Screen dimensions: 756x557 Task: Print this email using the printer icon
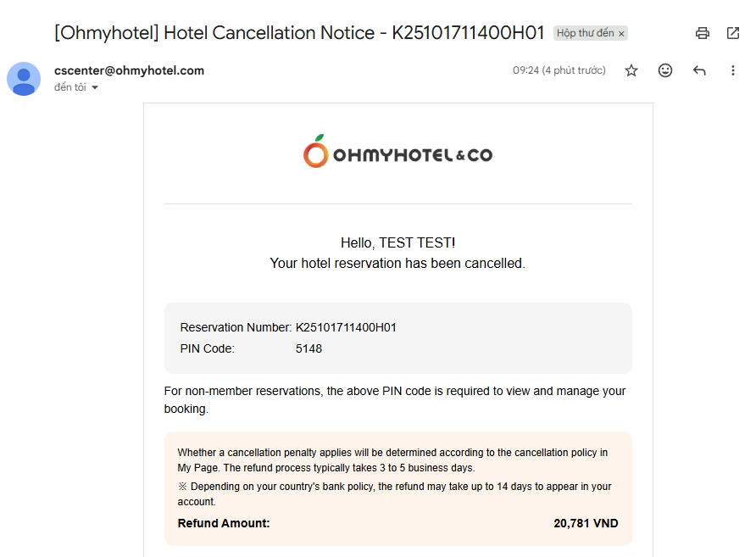point(702,33)
